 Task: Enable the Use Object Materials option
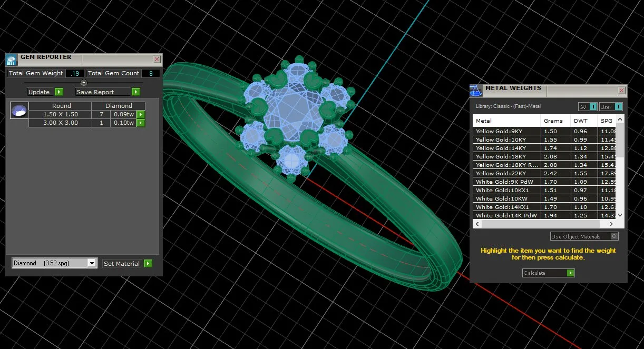pyautogui.click(x=584, y=236)
